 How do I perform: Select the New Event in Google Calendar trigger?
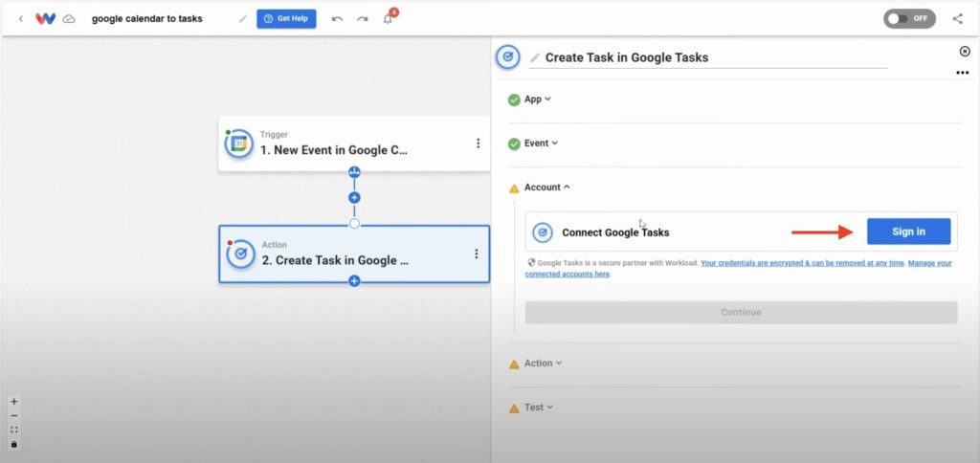[x=354, y=143]
